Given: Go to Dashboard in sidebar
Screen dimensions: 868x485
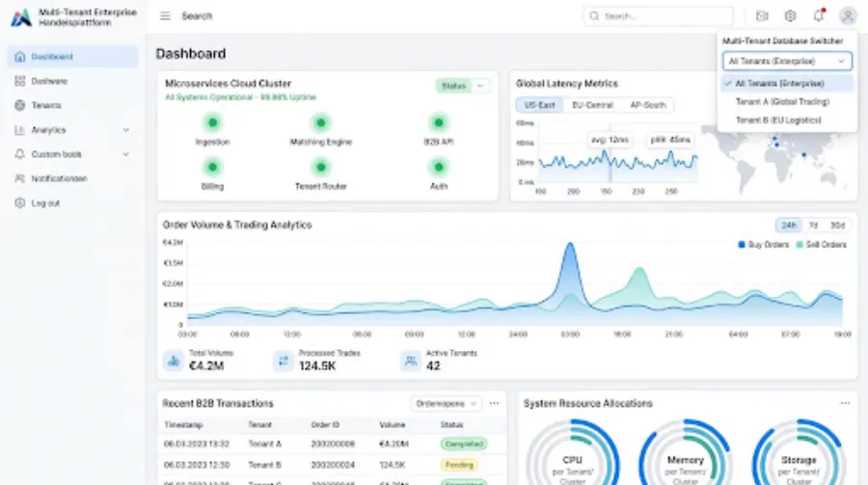Looking at the screenshot, I should pyautogui.click(x=73, y=57).
